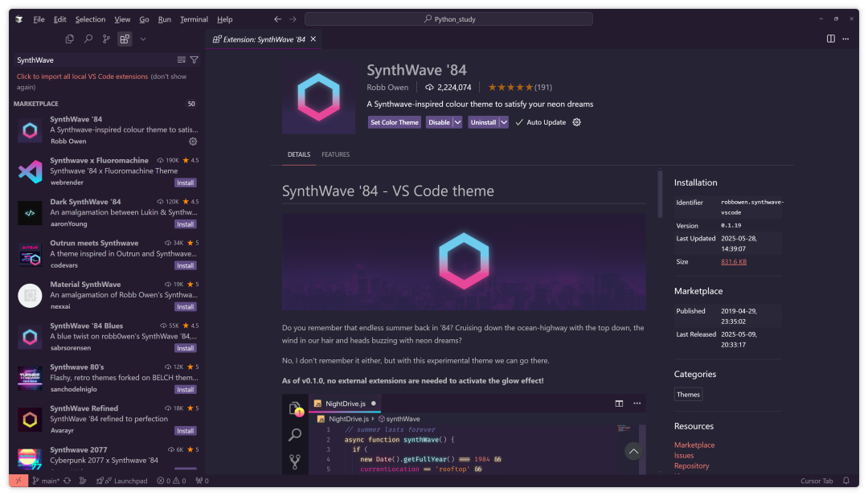Show errors and warnings count
This screenshot has width=868, height=496.
coord(171,481)
